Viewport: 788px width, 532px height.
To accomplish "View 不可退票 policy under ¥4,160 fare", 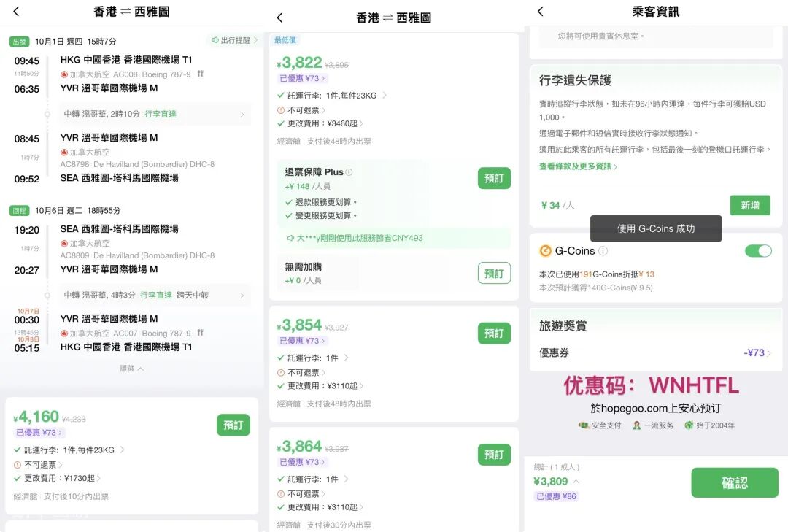I will [38, 465].
